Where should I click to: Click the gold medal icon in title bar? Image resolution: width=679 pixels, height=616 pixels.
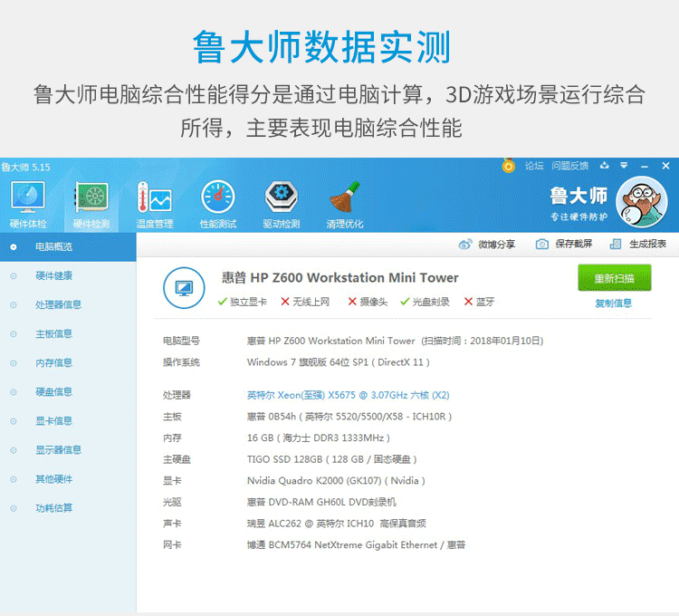(509, 166)
